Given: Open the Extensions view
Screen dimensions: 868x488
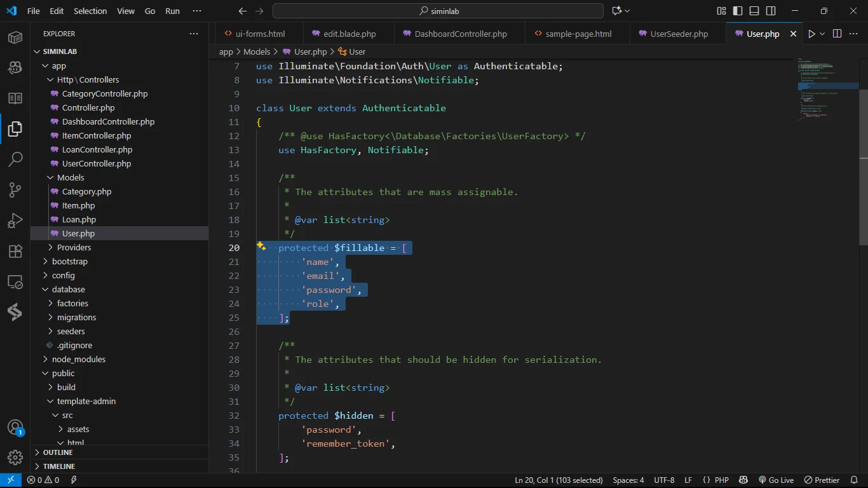Looking at the screenshot, I should [15, 251].
